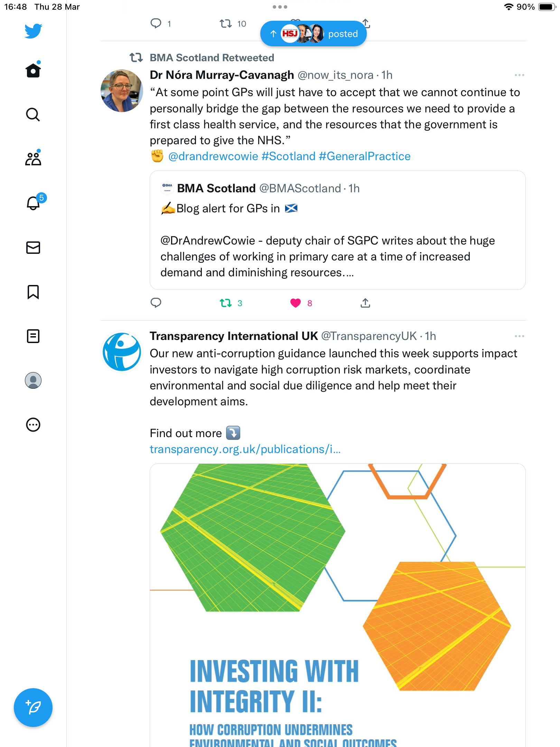The image size is (560, 747).
Task: Compose a new tweet with the blue button
Action: [x=33, y=708]
